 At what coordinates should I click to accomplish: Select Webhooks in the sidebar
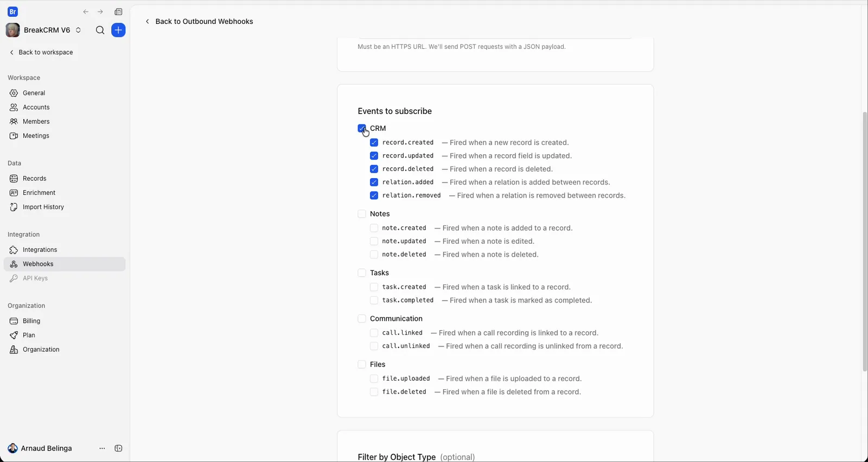pos(65,264)
